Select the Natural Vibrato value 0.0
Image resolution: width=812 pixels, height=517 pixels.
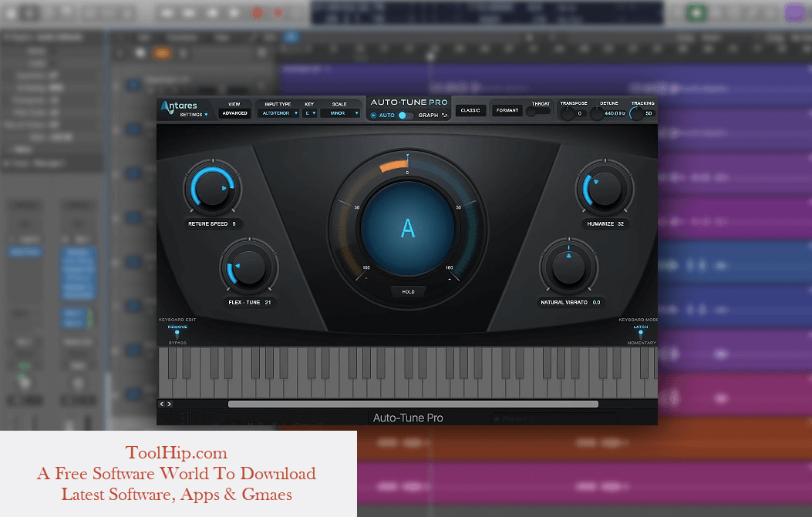(x=597, y=302)
